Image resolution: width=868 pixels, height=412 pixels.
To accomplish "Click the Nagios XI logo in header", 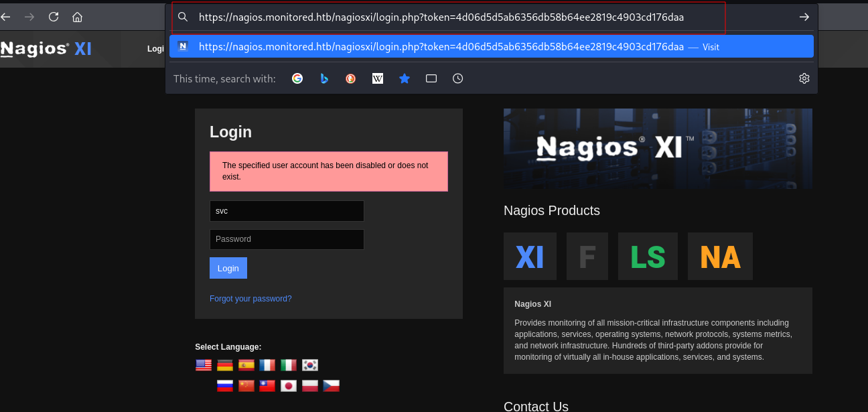I will 46,49.
